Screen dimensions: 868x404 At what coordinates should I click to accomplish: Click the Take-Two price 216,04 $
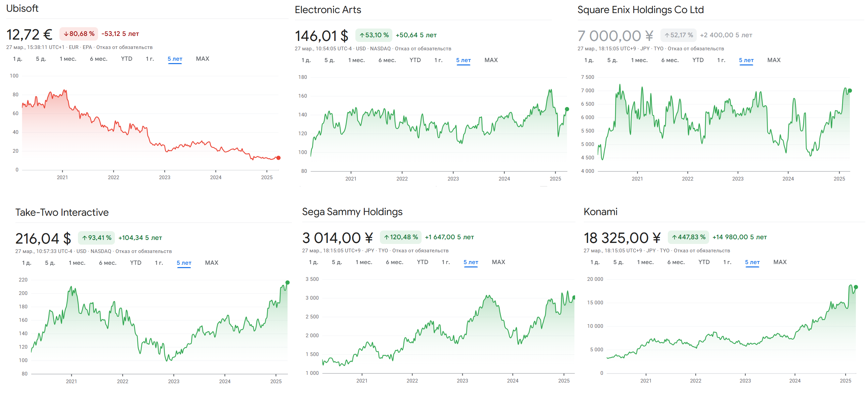click(43, 238)
